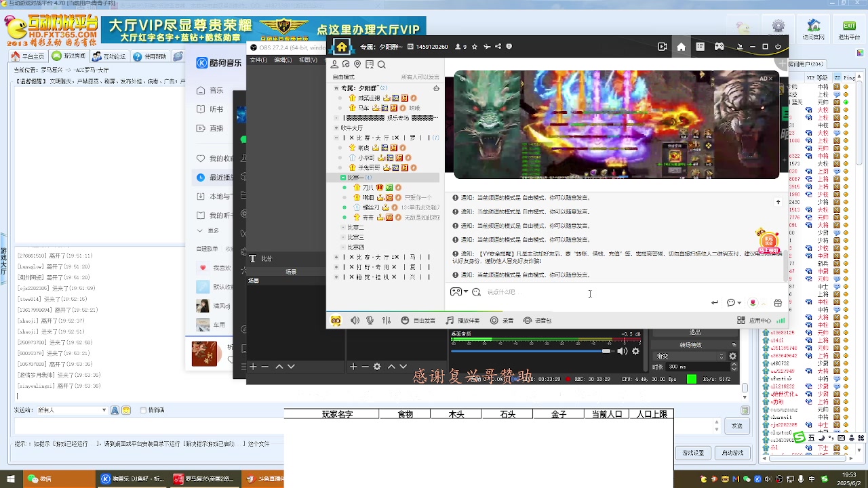Screen dimensions: 868x488
Task: Click the 发送 send button in game hall
Action: pos(737,426)
